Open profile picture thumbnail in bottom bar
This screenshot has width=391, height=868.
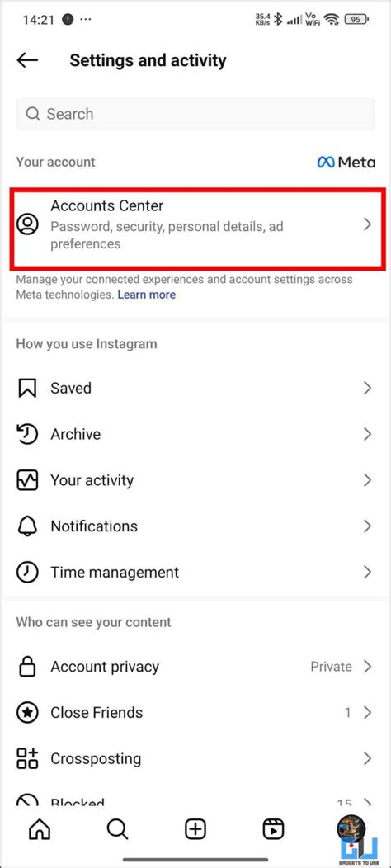pos(351,828)
